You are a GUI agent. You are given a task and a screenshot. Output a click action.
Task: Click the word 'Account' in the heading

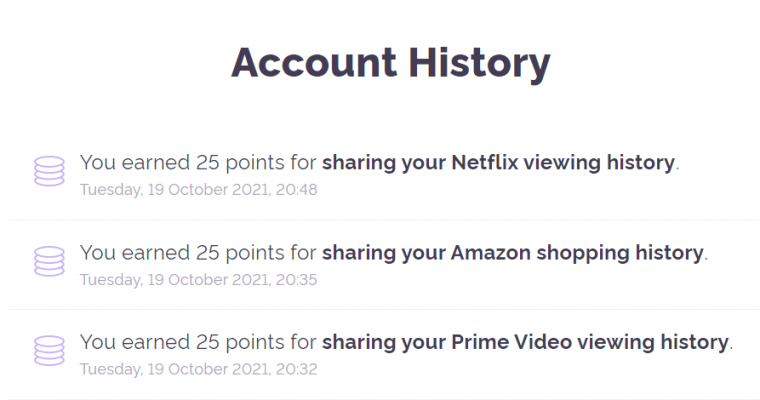coord(312,62)
